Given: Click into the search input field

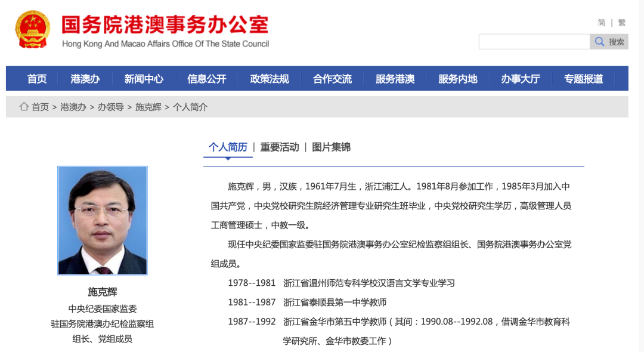Looking at the screenshot, I should coord(534,42).
